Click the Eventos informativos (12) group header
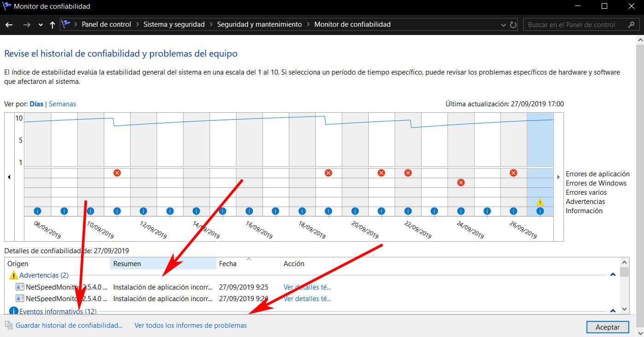The image size is (644, 337). click(x=58, y=311)
